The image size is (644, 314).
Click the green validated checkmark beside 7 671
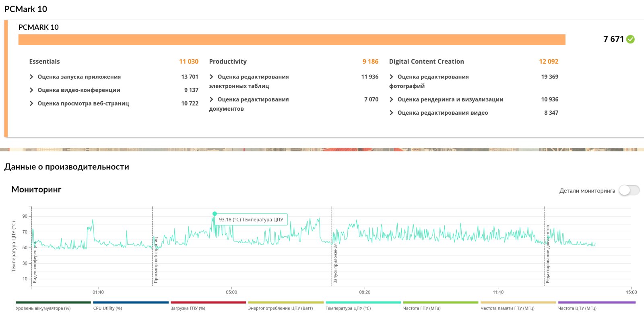click(x=630, y=39)
